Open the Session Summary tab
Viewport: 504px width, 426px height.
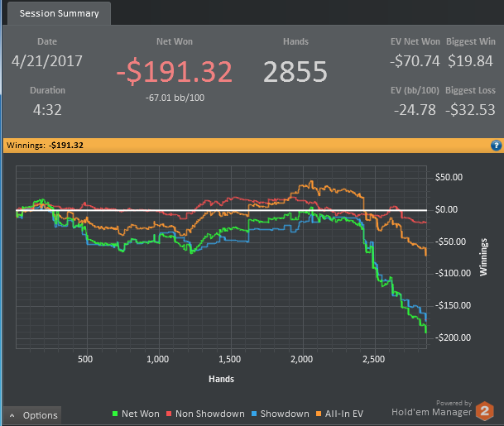59,13
